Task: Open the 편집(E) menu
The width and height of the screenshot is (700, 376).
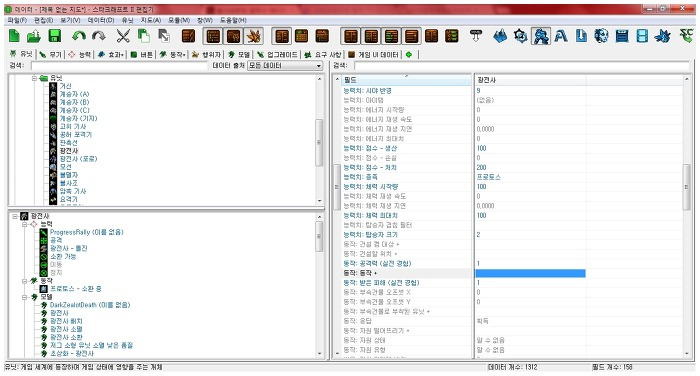Action: 43,20
